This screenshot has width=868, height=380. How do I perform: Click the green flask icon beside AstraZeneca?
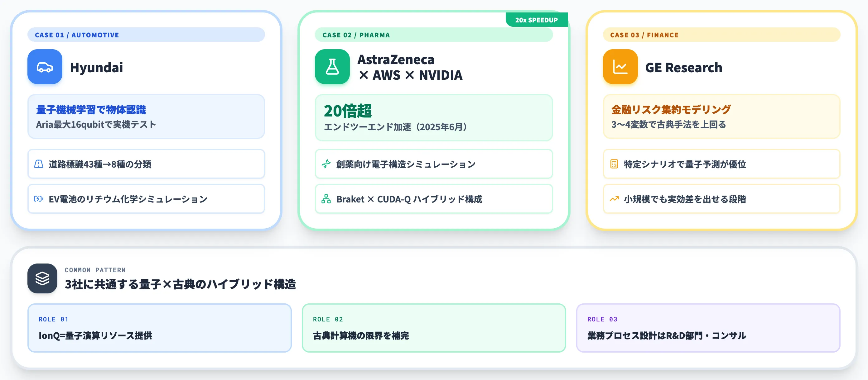332,67
